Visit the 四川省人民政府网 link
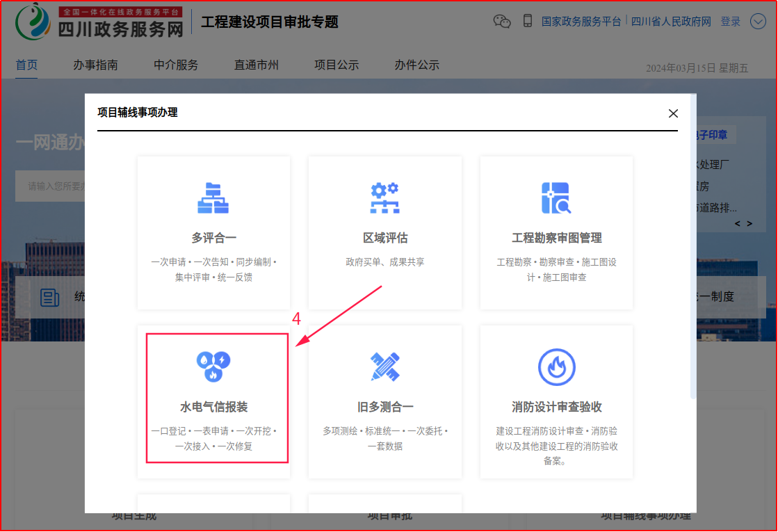This screenshot has height=532, width=778. tap(671, 22)
